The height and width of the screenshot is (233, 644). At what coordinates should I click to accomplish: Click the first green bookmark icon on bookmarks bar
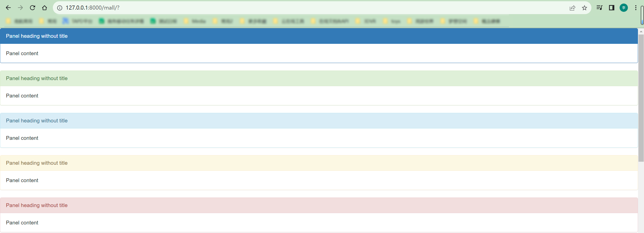point(102,21)
